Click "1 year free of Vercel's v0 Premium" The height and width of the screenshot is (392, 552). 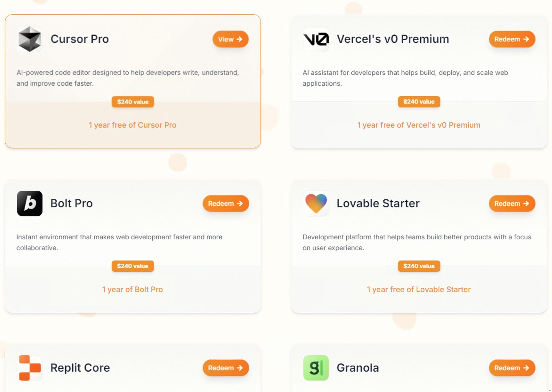tap(418, 125)
